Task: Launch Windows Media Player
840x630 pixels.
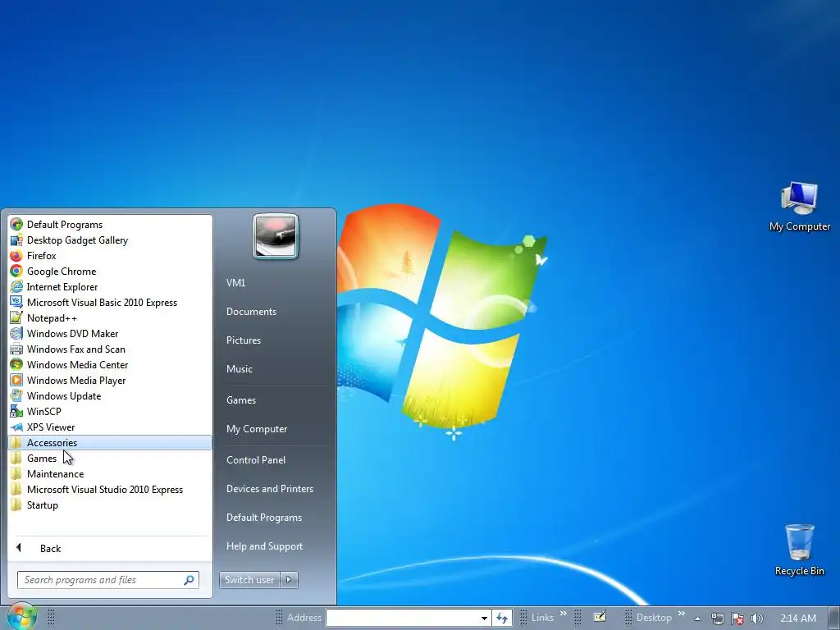Action: (110, 380)
